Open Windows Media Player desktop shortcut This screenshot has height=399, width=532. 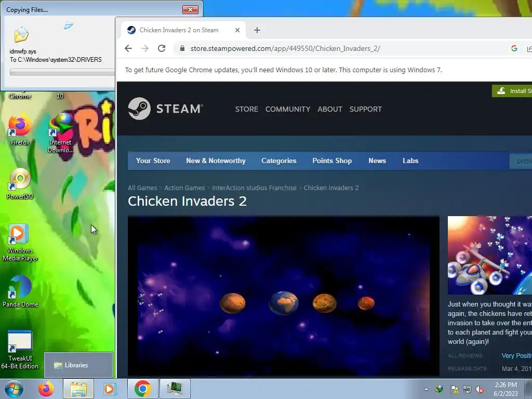click(20, 243)
